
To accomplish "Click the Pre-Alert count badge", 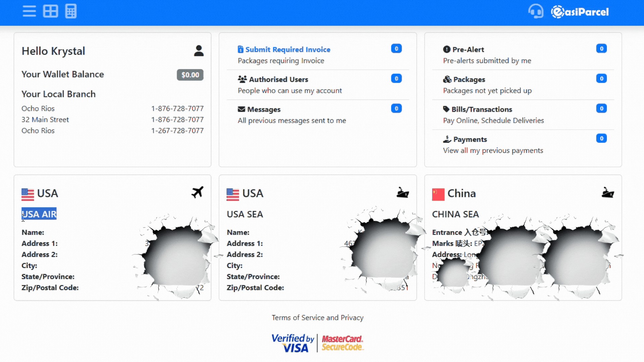I will (x=601, y=49).
